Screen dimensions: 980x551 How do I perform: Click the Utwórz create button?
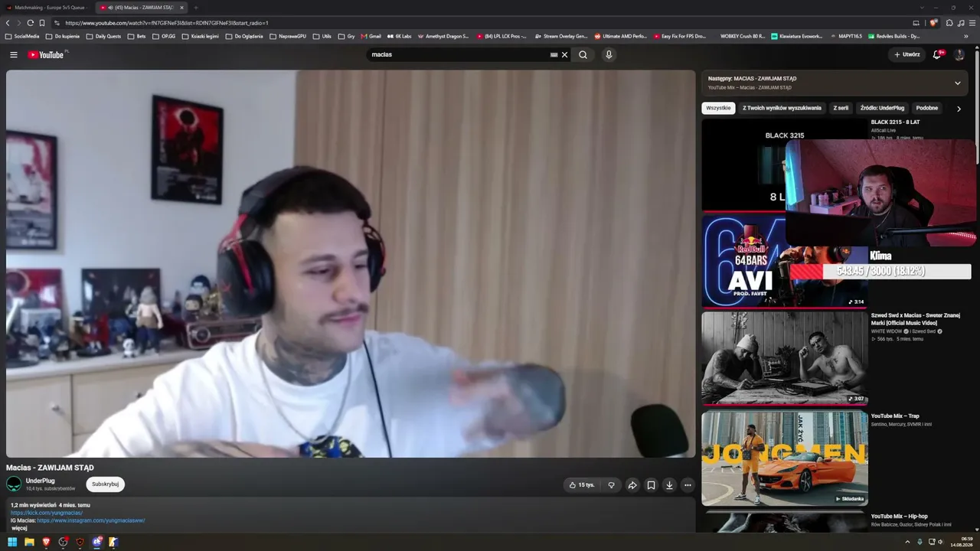click(906, 54)
